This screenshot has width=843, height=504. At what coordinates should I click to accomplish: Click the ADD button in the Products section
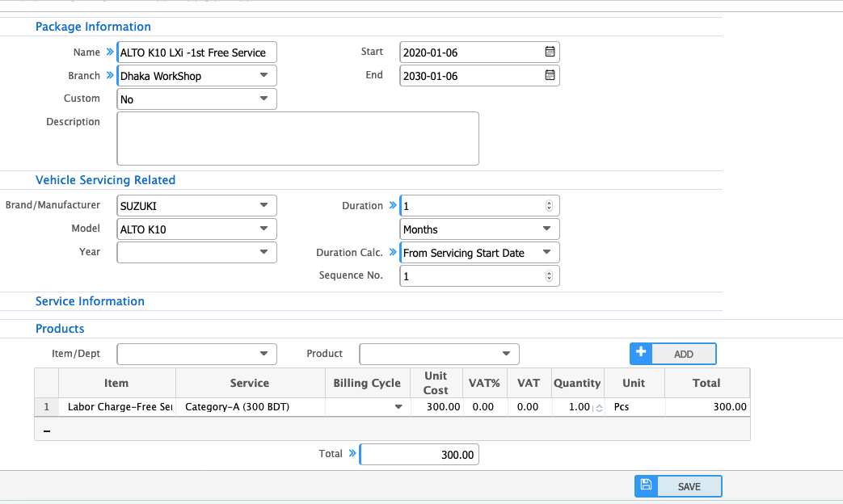pyautogui.click(x=684, y=353)
